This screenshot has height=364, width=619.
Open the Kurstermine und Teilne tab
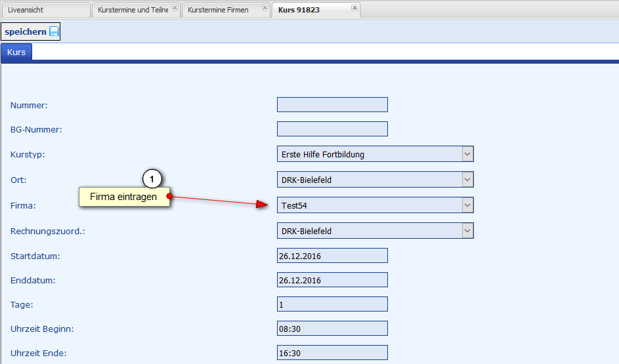[x=131, y=10]
